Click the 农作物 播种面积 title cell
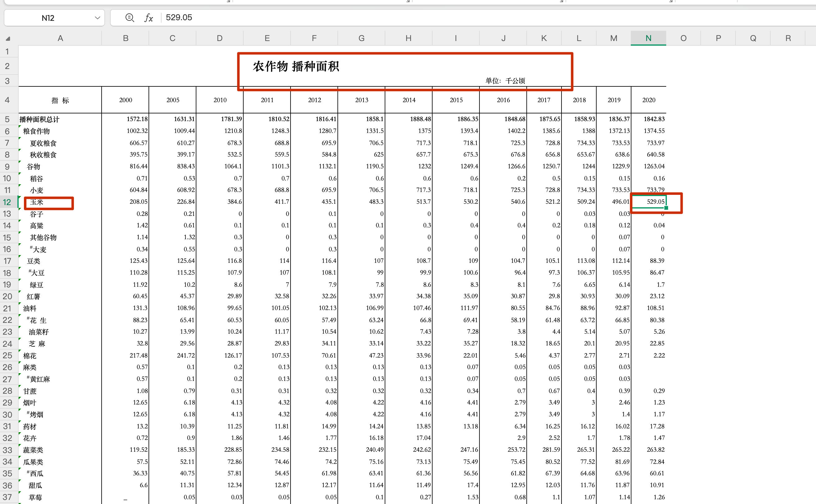816x504 pixels. click(296, 66)
